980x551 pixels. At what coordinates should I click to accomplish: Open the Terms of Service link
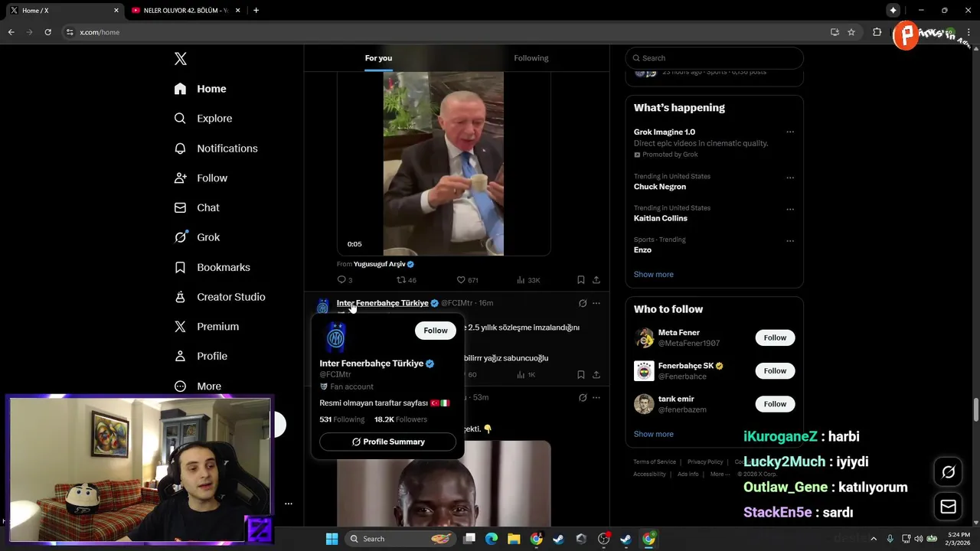tap(655, 462)
